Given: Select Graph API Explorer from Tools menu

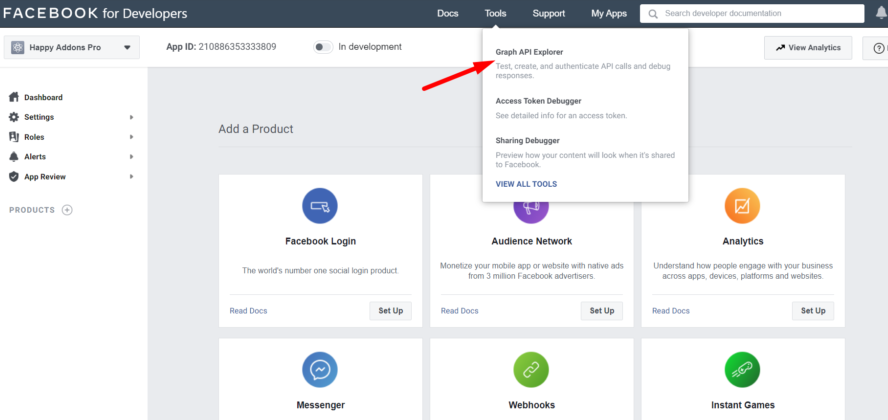Looking at the screenshot, I should click(530, 52).
